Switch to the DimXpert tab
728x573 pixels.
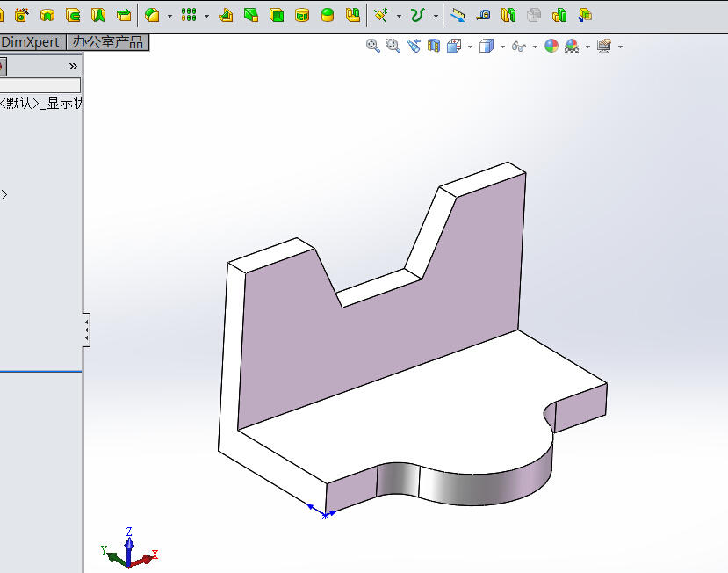(32, 42)
